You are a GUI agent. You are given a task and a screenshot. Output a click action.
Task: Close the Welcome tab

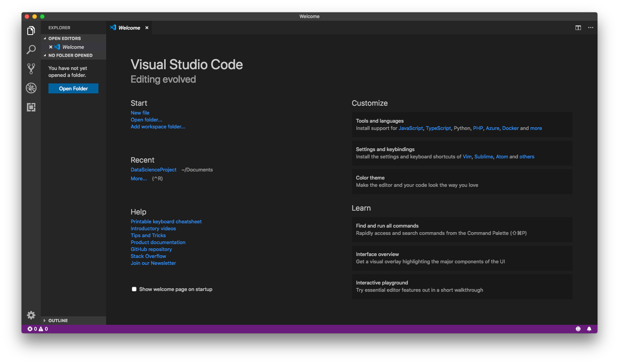tap(147, 28)
